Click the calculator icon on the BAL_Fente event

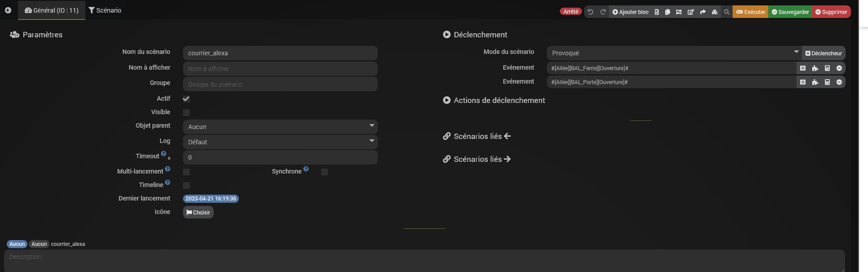click(x=827, y=68)
